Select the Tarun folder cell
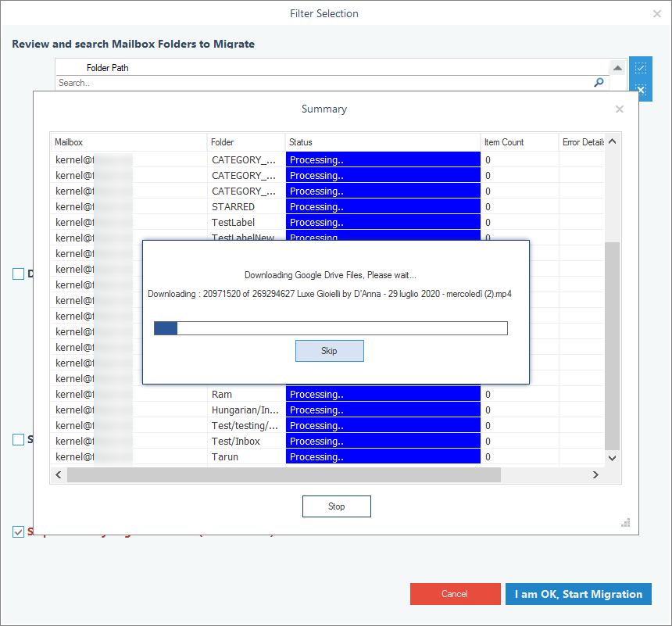The width and height of the screenshot is (672, 626). [x=246, y=457]
